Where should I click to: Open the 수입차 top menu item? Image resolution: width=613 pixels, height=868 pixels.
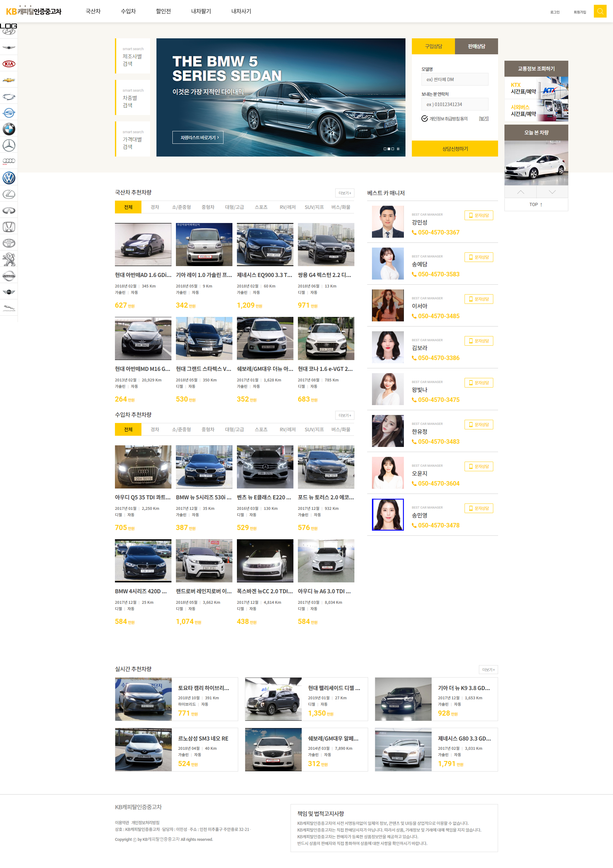tap(128, 12)
